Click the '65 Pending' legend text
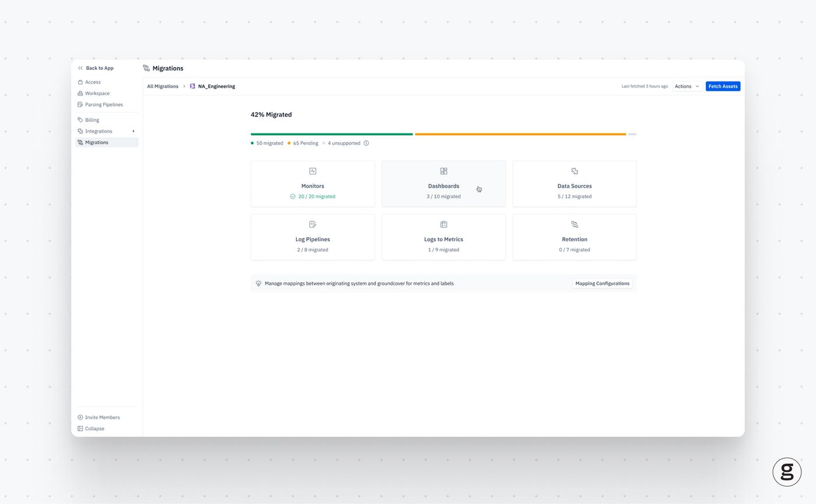Viewport: 816px width, 504px height. 305,143
